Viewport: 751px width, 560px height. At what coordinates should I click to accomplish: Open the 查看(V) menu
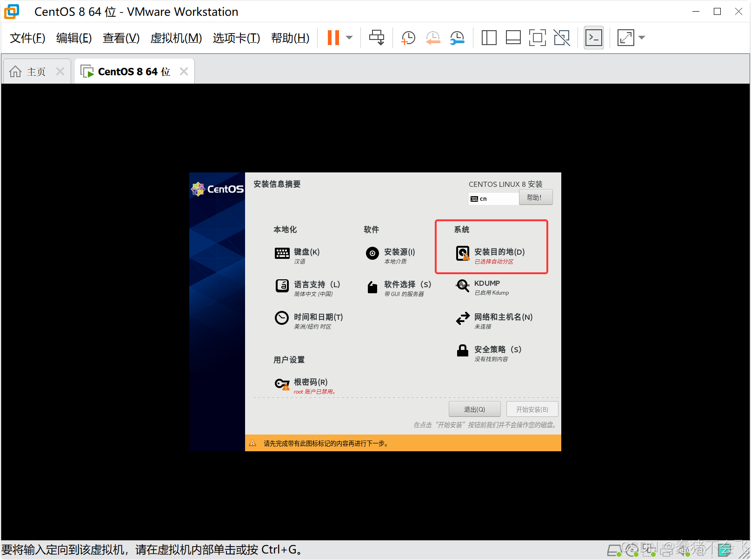[x=121, y=38]
